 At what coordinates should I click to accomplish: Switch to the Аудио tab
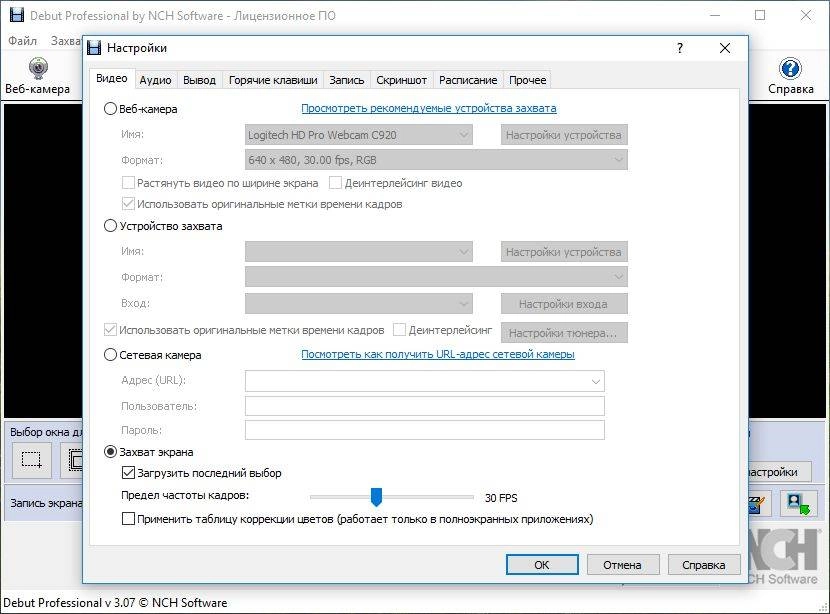click(155, 80)
